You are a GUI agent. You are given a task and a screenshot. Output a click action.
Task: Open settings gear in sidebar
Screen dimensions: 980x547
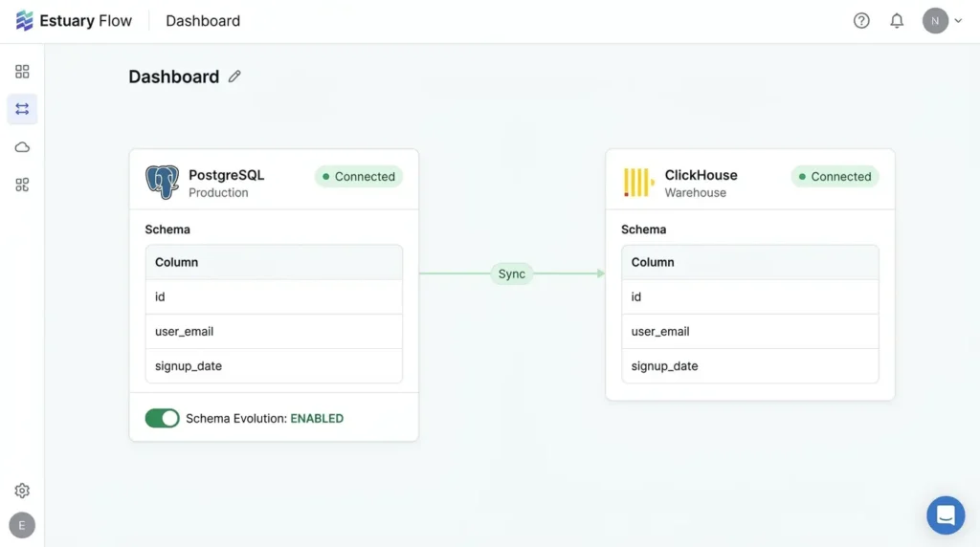click(22, 491)
